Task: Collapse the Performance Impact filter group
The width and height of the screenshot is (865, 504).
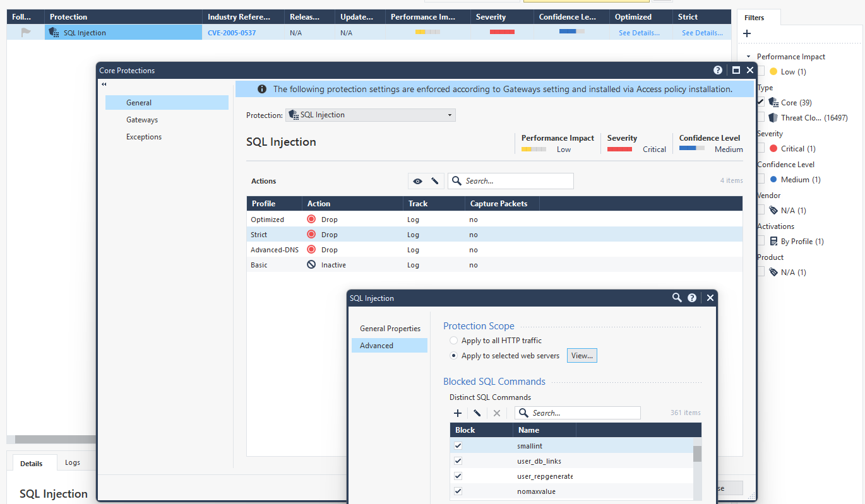Action: coord(748,57)
